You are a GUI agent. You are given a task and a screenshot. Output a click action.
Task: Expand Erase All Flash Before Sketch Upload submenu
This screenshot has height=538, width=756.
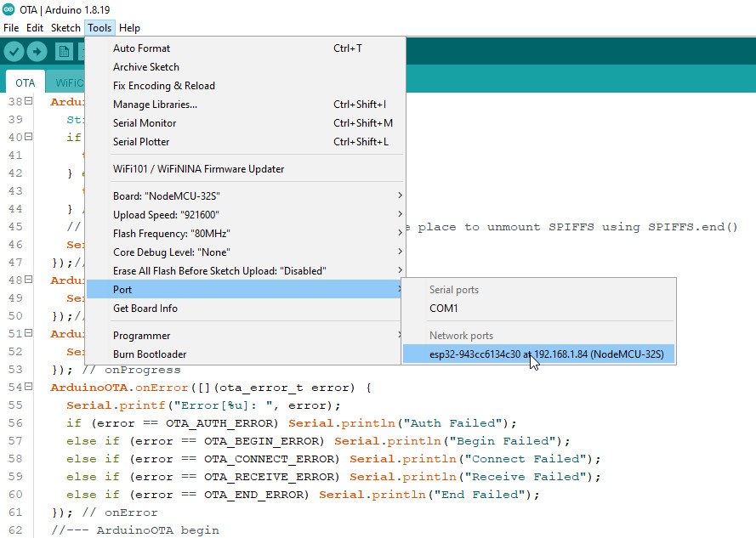pos(245,271)
